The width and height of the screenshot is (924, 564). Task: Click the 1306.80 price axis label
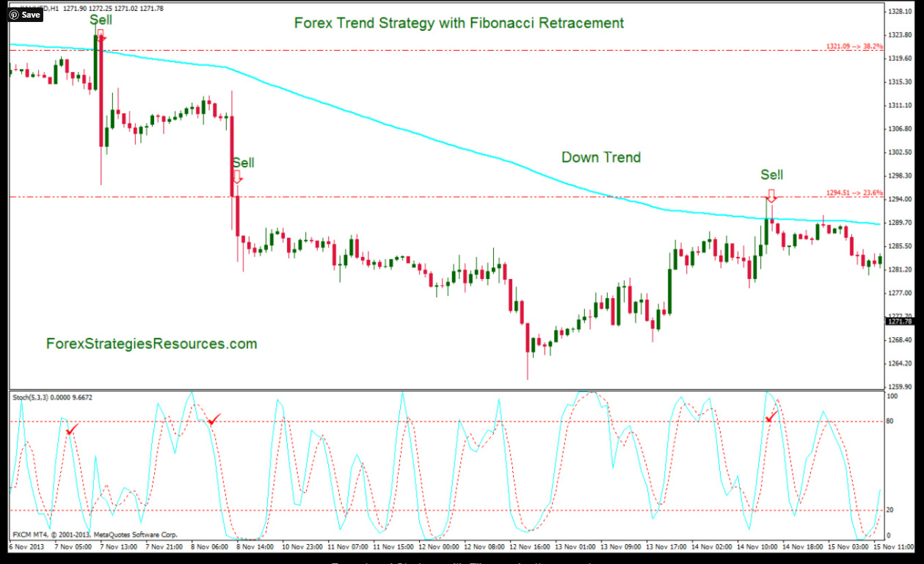point(899,129)
